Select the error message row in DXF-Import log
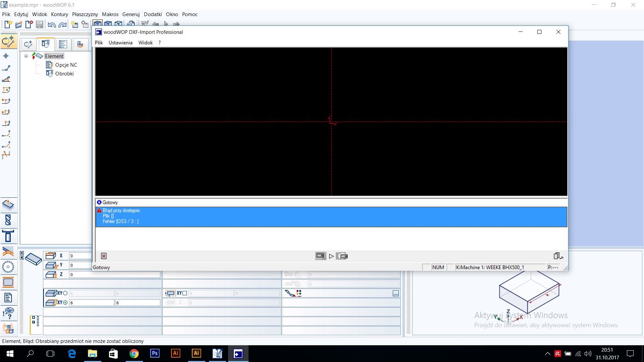The width and height of the screenshot is (644, 362). [x=331, y=217]
